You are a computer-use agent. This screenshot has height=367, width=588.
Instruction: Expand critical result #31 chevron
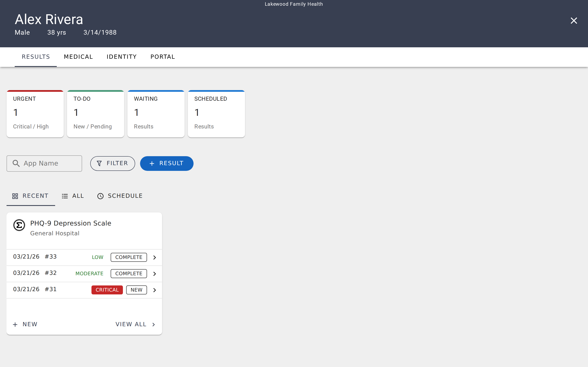(155, 290)
